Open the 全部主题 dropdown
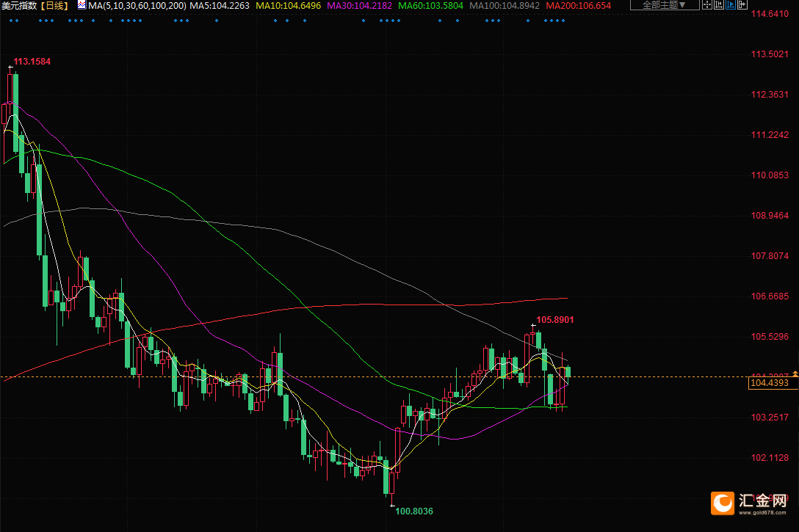 pos(665,4)
